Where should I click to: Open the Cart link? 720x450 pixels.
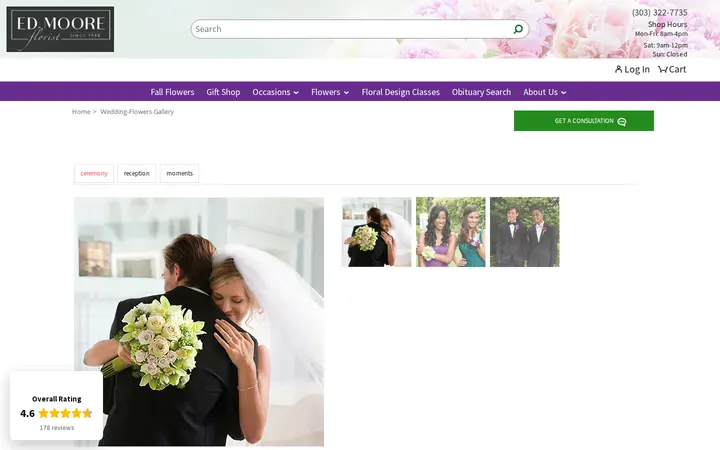pyautogui.click(x=672, y=69)
